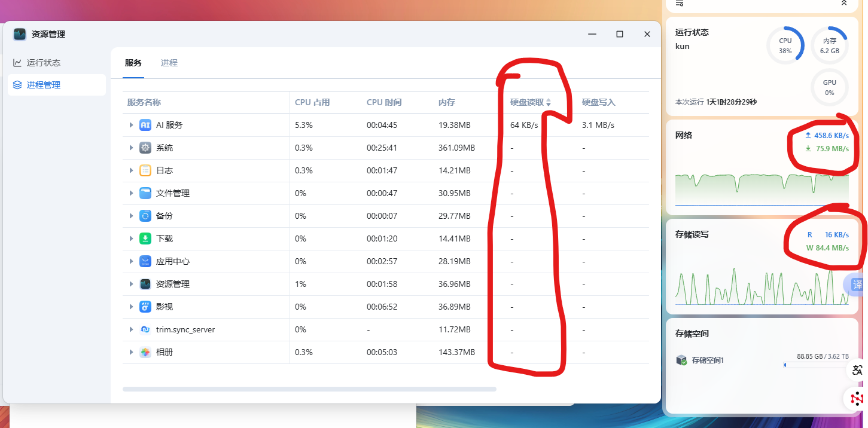The height and width of the screenshot is (428, 868).
Task: Open 运行状态 in the sidebar
Action: (57, 63)
